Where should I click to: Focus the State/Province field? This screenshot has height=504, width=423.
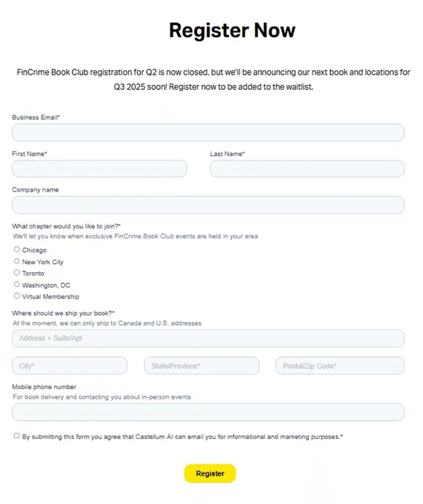click(202, 366)
